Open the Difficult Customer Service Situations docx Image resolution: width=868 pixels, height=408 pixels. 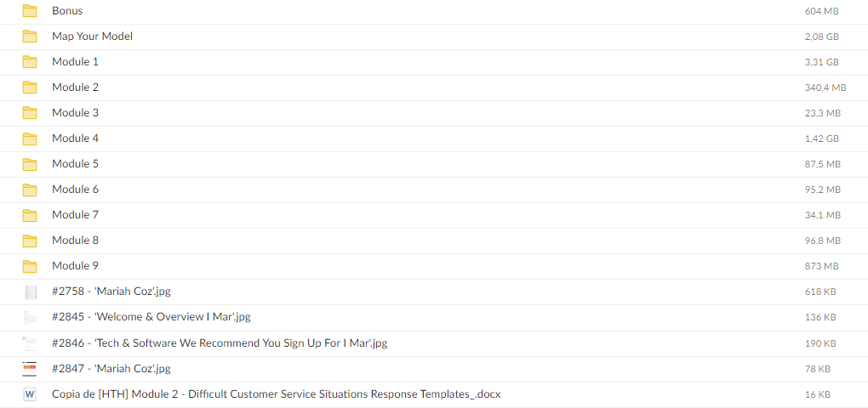point(276,394)
